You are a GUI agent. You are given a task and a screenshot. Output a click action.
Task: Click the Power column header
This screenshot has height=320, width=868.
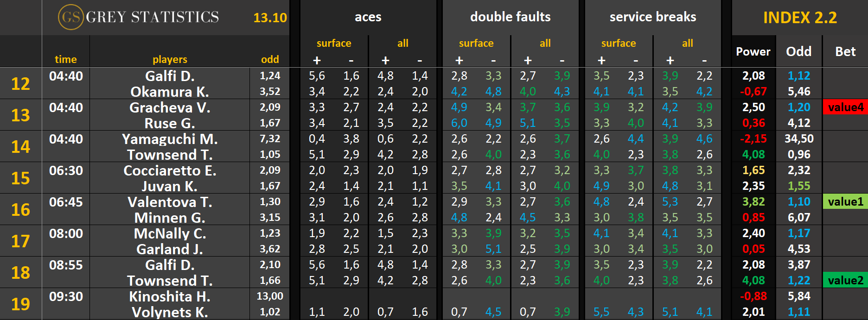[x=753, y=52]
